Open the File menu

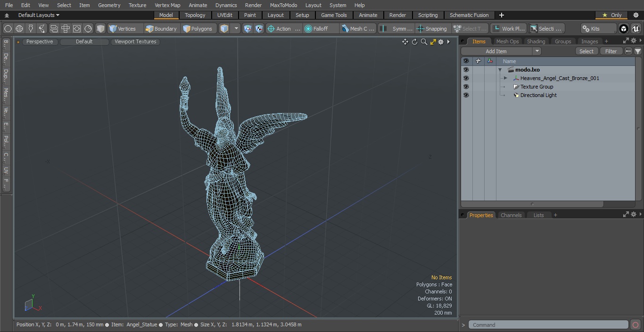point(9,5)
